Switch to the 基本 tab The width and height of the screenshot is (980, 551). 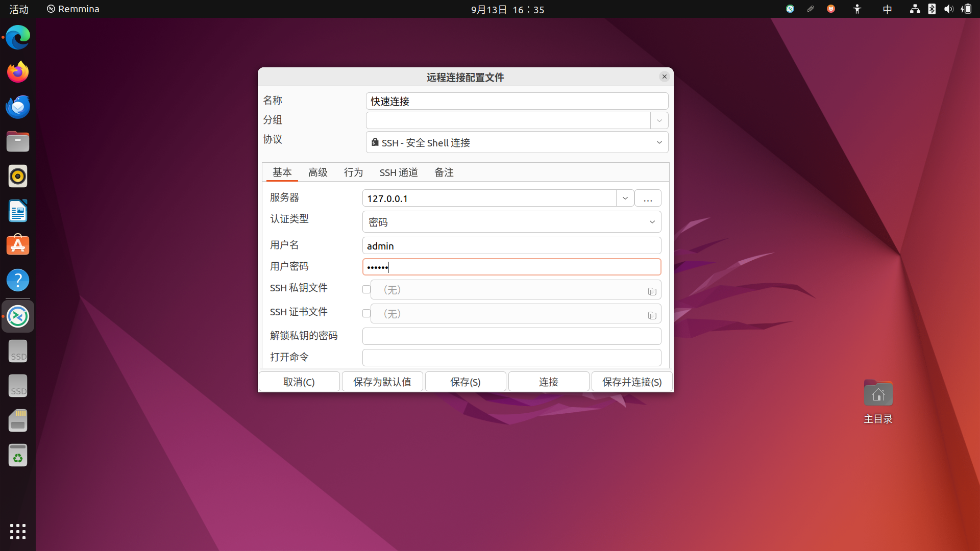[x=282, y=172]
